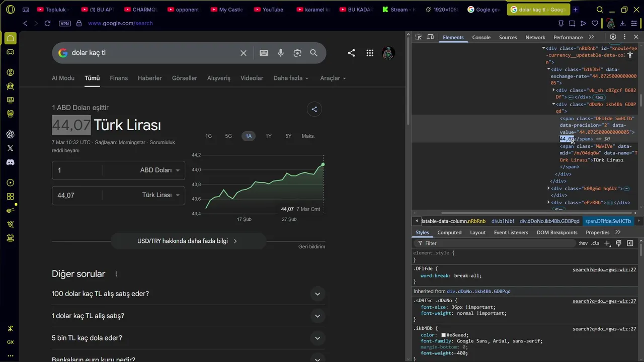This screenshot has width=644, height=362.
Task: Expand '5 bin TL kaç dola eder?' question
Action: 188,338
